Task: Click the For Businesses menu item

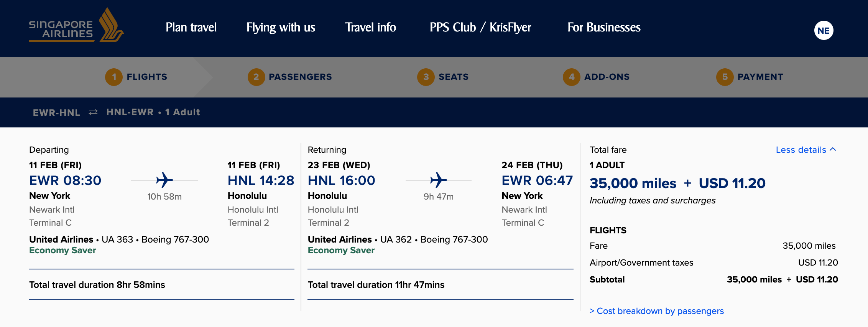Action: [x=604, y=27]
